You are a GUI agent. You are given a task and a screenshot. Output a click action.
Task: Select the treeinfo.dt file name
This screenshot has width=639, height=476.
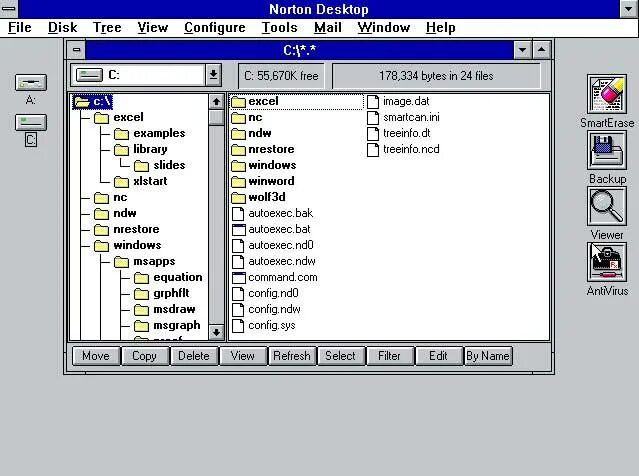tap(407, 133)
